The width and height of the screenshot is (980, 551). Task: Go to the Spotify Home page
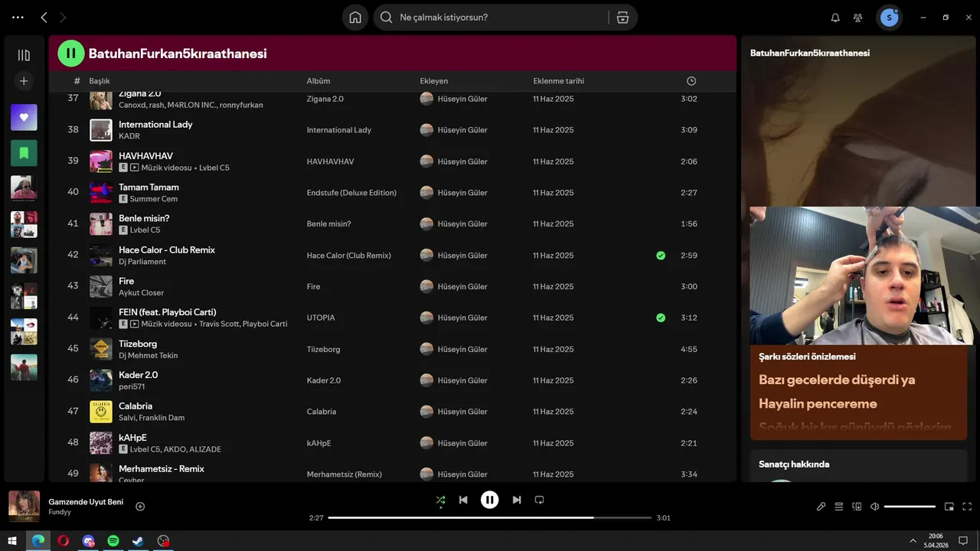(x=355, y=18)
